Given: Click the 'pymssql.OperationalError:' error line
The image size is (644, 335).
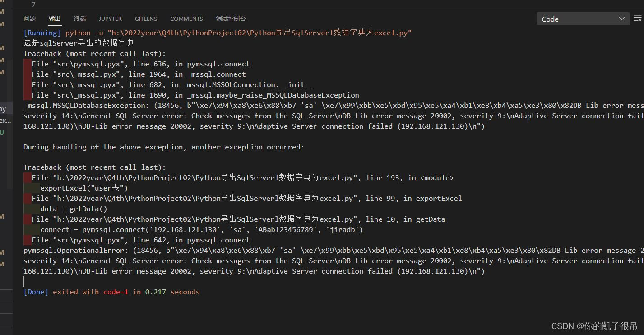Looking at the screenshot, I should 334,250.
